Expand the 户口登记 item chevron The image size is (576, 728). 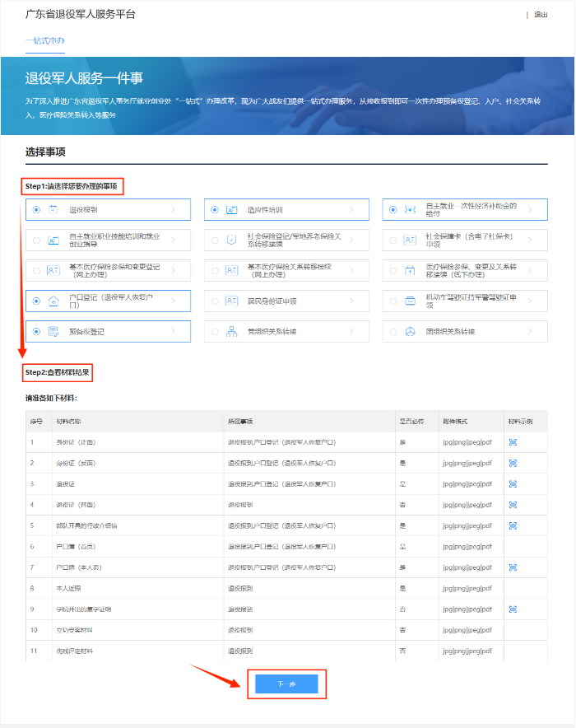(173, 301)
